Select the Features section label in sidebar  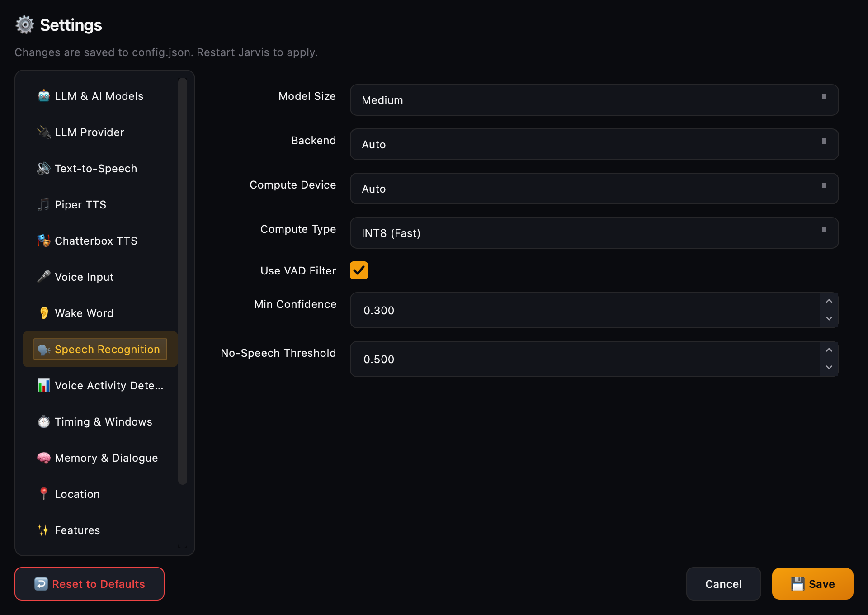point(77,530)
